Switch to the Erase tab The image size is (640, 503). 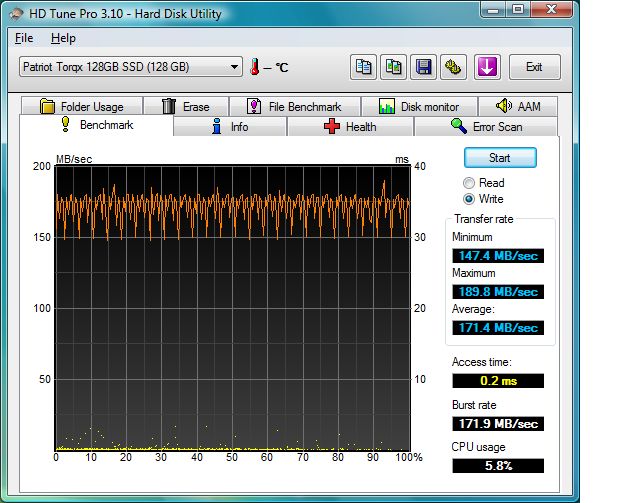click(x=185, y=107)
